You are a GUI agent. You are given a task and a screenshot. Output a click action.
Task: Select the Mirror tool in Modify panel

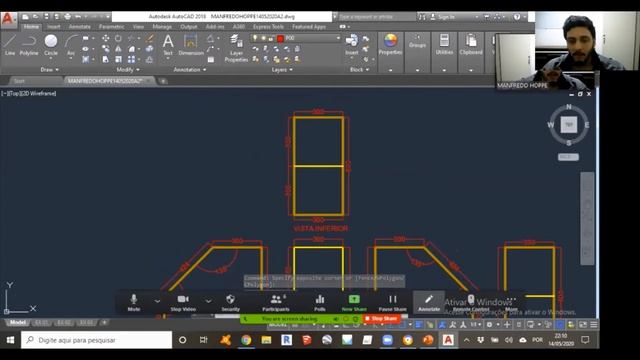[118, 49]
